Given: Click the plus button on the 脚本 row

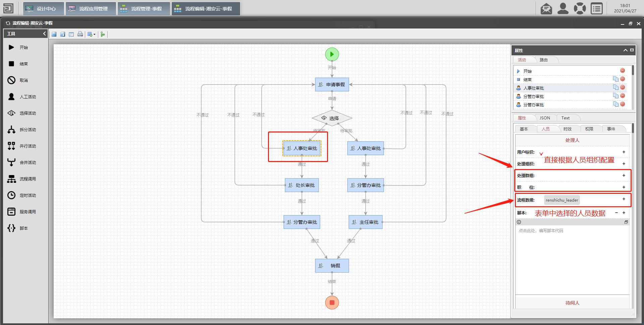Looking at the screenshot, I should point(624,213).
